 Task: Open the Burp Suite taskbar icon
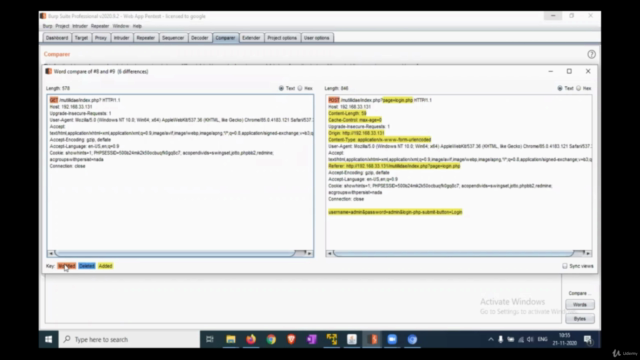coord(372,339)
